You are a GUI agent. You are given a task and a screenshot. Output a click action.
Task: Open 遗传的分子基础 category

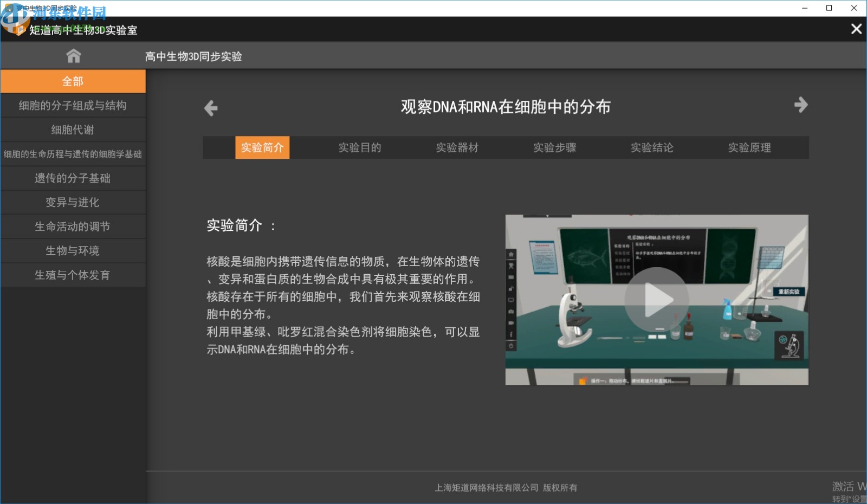click(73, 178)
